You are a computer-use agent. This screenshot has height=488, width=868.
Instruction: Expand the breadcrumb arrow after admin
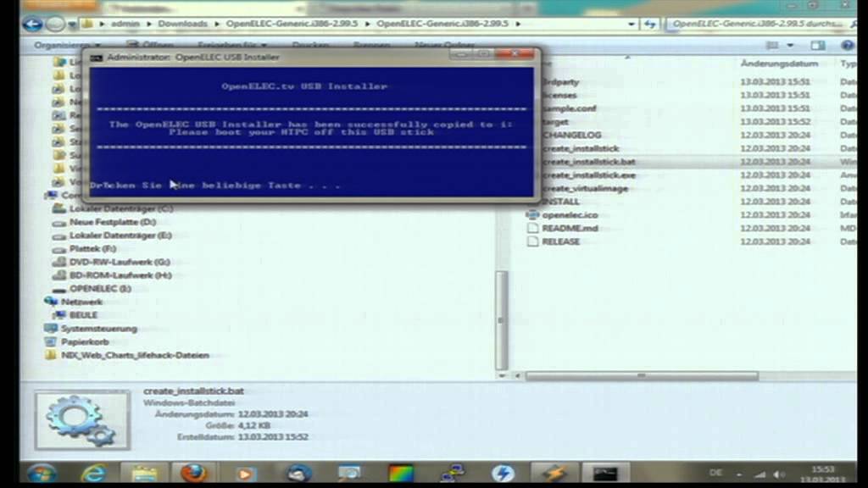click(x=148, y=24)
